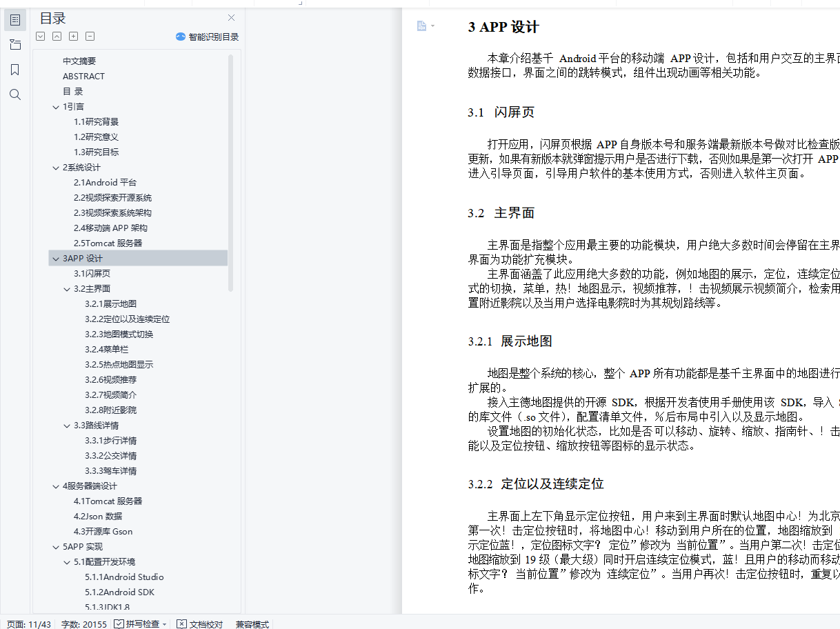Jump to 3.1闪屏页 in outline
This screenshot has height=629, width=840.
[92, 273]
